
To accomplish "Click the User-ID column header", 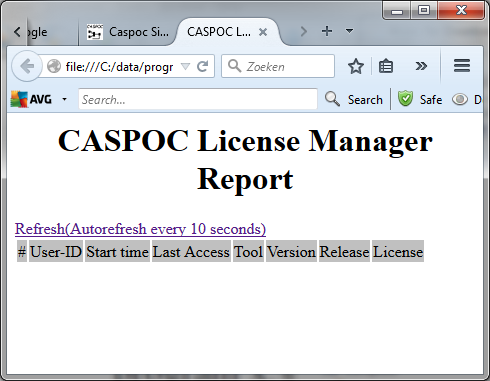I will click(56, 251).
